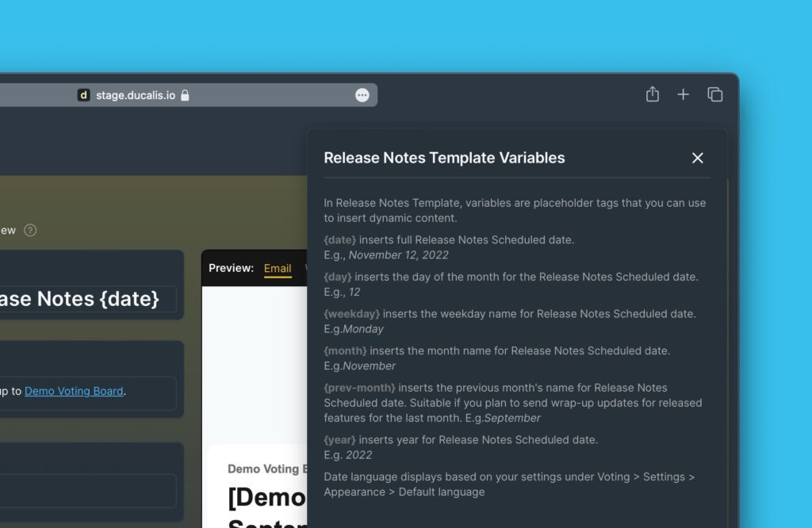Click the {weekday} variable tag
Image resolution: width=812 pixels, height=528 pixels.
(x=352, y=314)
